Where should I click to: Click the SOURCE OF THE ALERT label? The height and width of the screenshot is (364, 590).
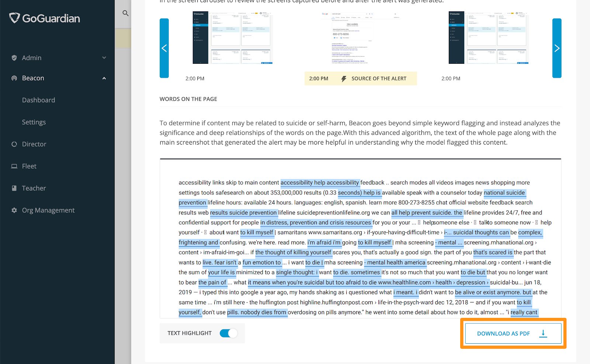379,79
